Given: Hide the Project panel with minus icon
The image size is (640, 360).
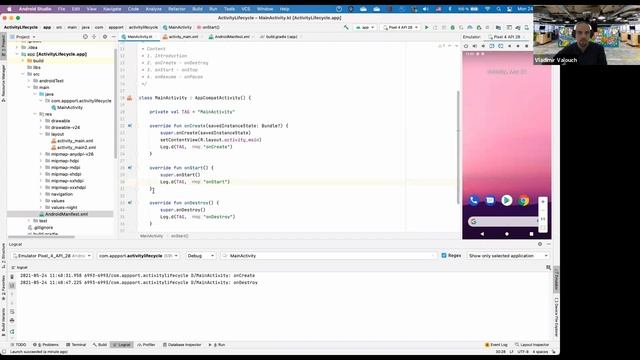Looking at the screenshot, I should point(113,37).
